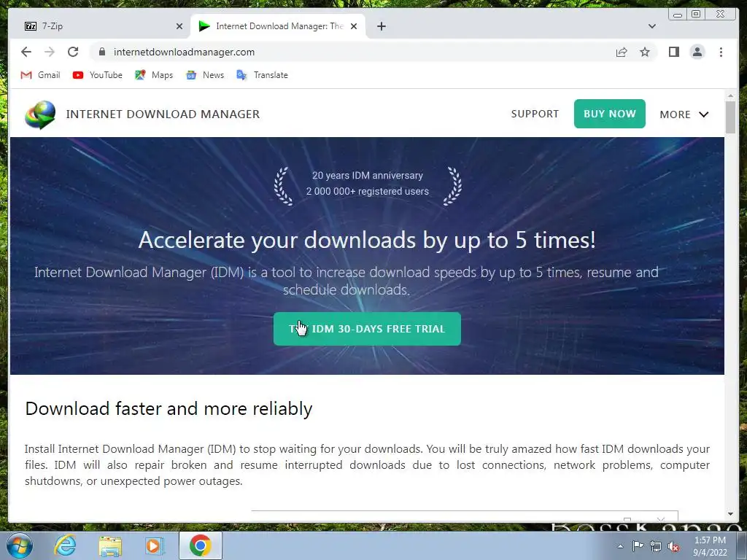Image resolution: width=747 pixels, height=560 pixels.
Task: Close the Internet Download Manager tab
Action: click(354, 26)
